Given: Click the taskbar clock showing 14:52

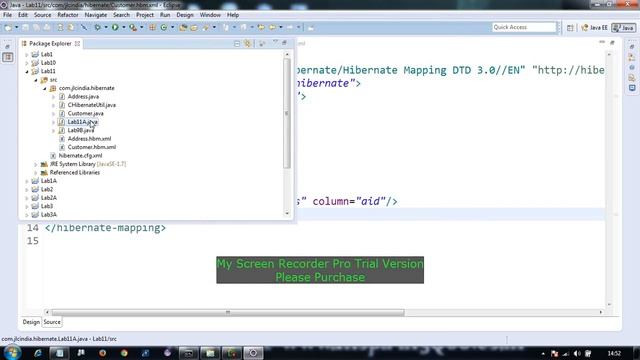Looking at the screenshot, I should coord(614,353).
